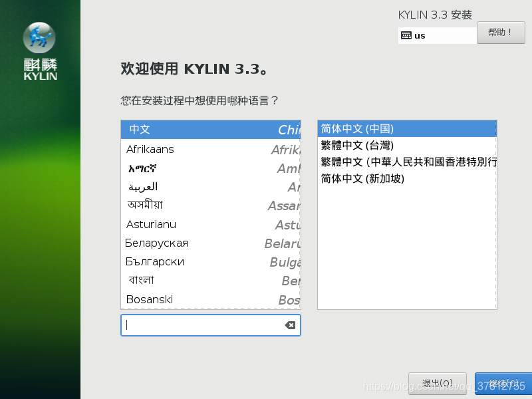Select Bosanski in the language list
This screenshot has height=399, width=532.
click(211, 300)
